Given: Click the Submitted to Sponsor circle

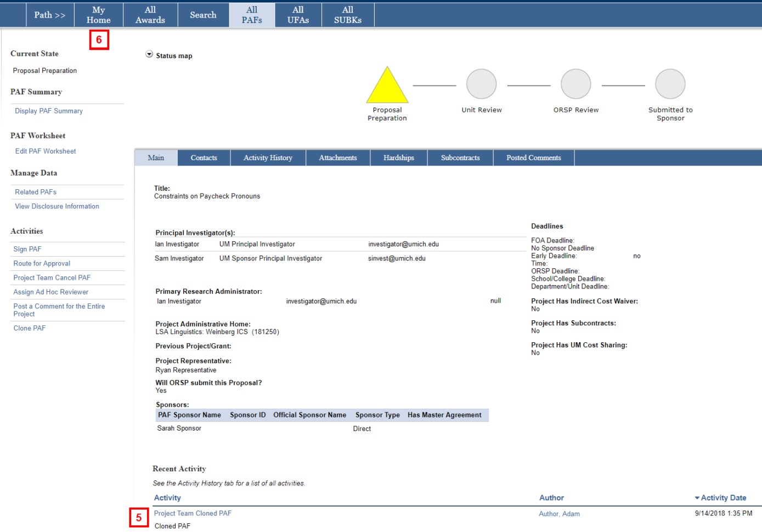Looking at the screenshot, I should pos(670,84).
